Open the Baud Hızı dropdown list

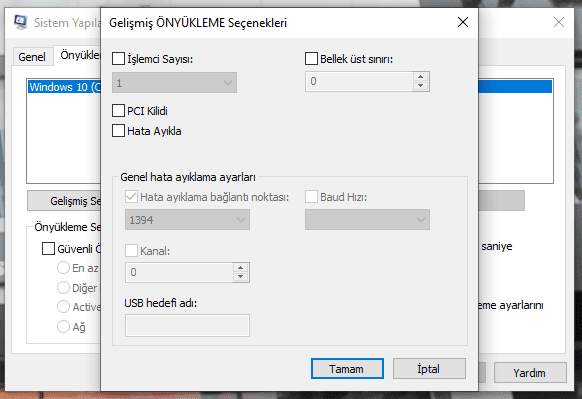coord(367,220)
